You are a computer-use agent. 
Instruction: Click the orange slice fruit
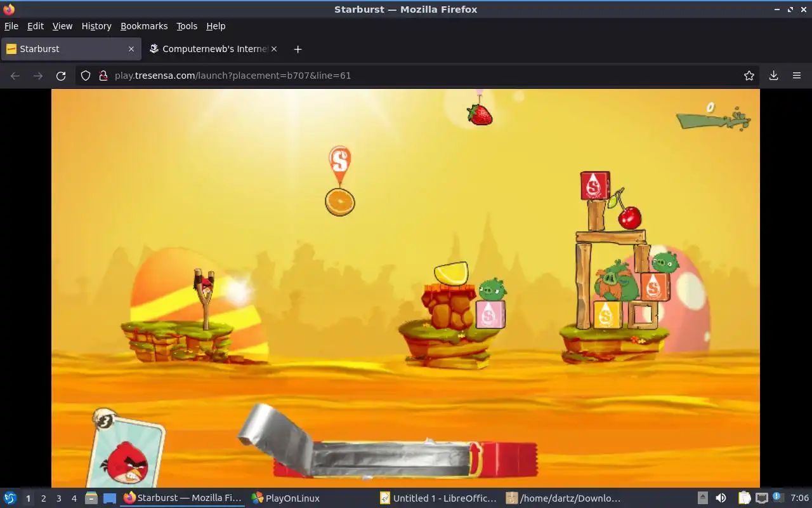[340, 202]
